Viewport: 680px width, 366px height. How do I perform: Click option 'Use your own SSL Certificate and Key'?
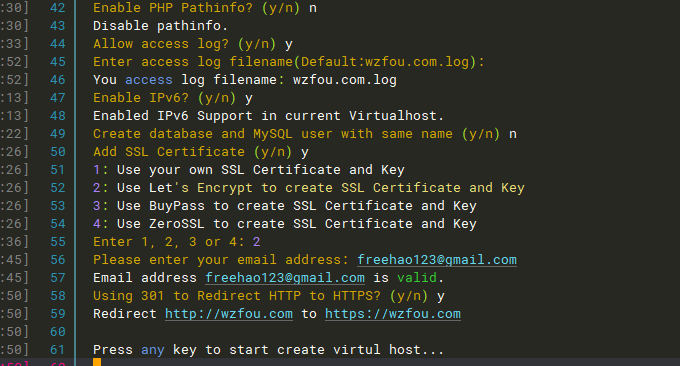click(261, 170)
